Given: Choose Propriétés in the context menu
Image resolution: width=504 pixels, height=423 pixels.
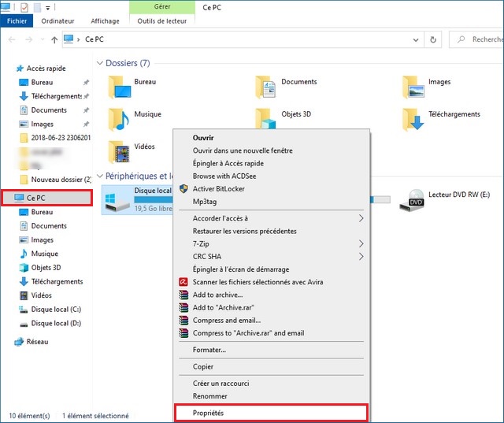Looking at the screenshot, I should (269, 412).
